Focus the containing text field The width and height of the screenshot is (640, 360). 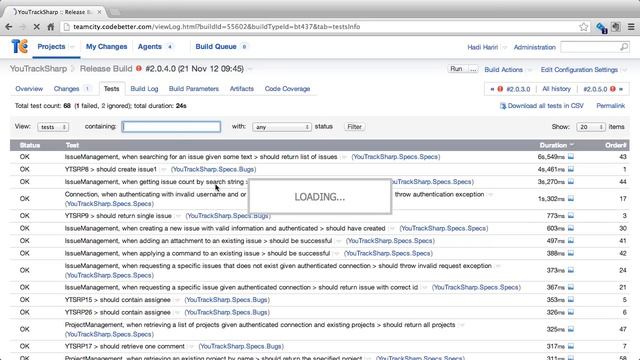(x=171, y=127)
